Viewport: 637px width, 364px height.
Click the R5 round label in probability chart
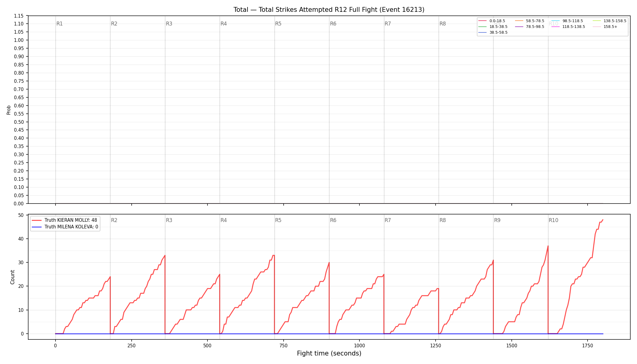coord(278,24)
